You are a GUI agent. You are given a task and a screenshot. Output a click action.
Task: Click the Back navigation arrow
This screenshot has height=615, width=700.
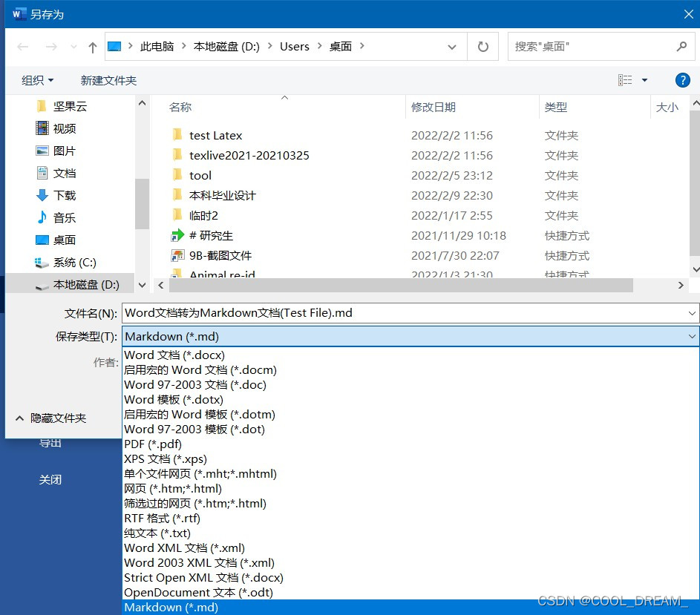pyautogui.click(x=23, y=47)
